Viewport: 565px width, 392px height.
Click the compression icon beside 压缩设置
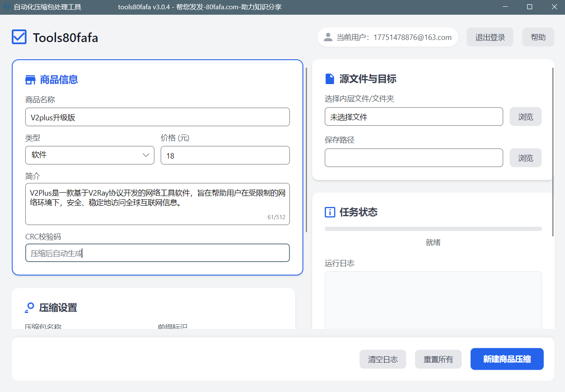[29, 308]
